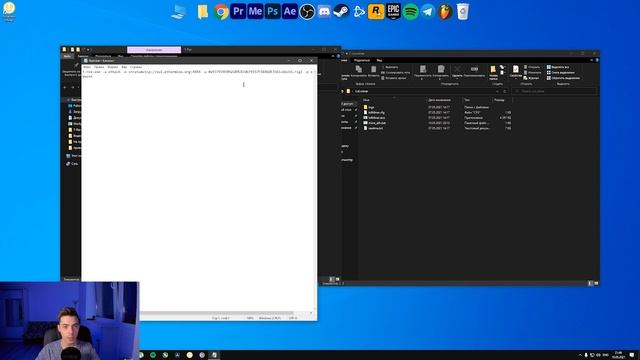This screenshot has height=360, width=640.
Task: Open This PC from the top dock
Action: click(179, 12)
